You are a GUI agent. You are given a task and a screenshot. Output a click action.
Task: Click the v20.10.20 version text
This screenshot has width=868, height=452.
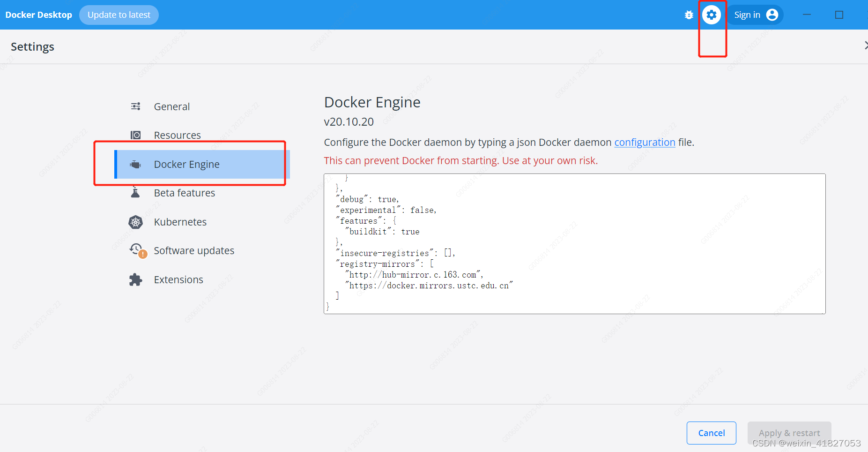pyautogui.click(x=349, y=122)
